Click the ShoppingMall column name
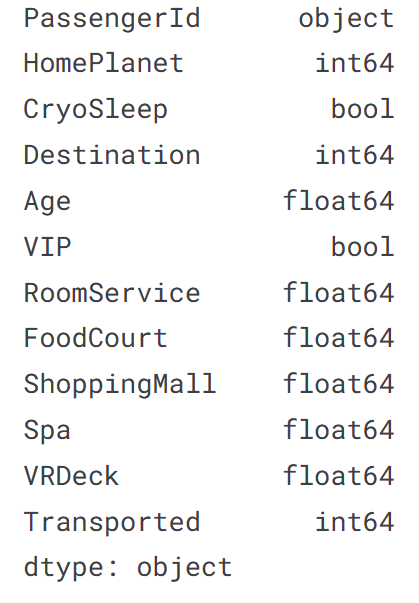 (120, 385)
